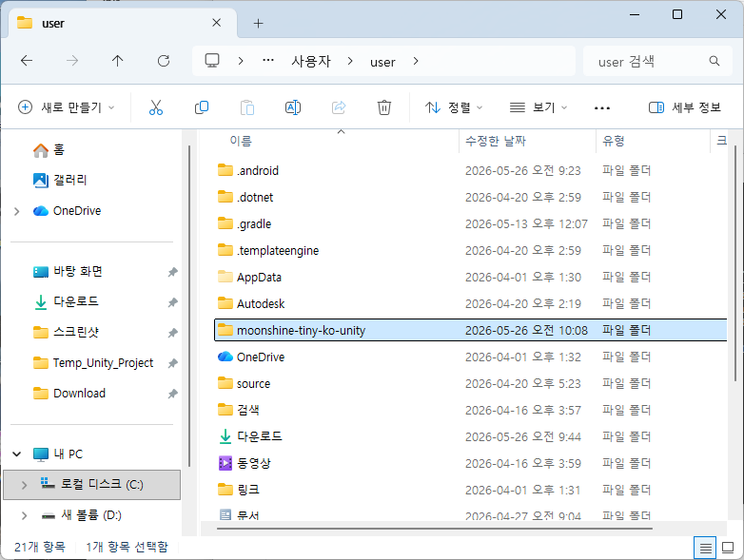Click the Delete trash icon
This screenshot has width=744, height=560.
tap(383, 107)
